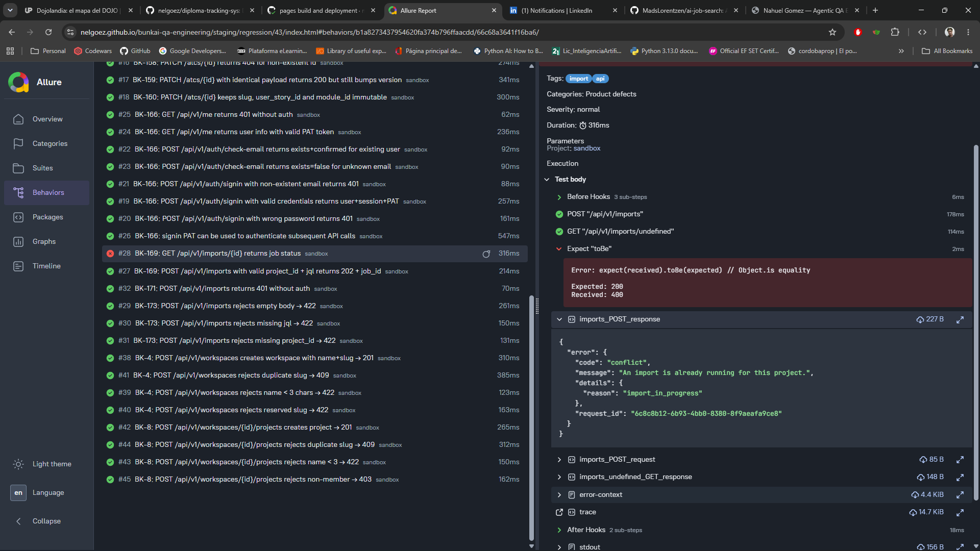The height and width of the screenshot is (551, 980).
Task: Open failed test #28 BK-169 GET imports
Action: (x=314, y=254)
